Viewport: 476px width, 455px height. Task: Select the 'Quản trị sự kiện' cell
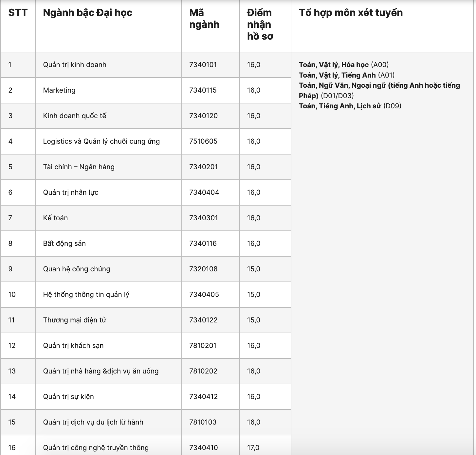(68, 397)
